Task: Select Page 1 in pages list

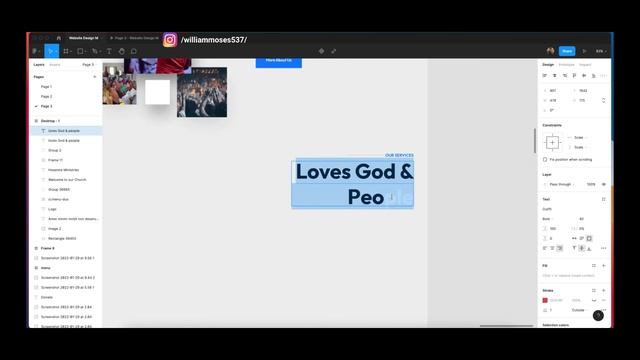Action: [47, 87]
